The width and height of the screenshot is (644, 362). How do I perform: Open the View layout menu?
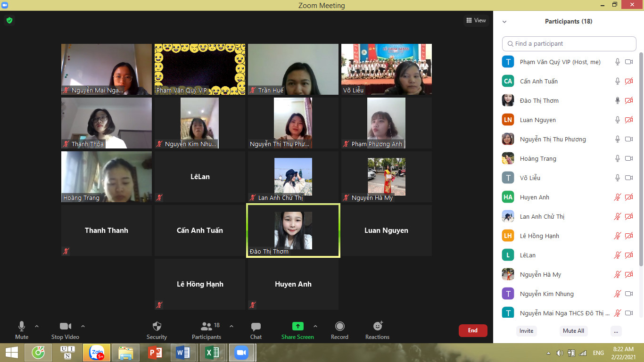point(476,20)
